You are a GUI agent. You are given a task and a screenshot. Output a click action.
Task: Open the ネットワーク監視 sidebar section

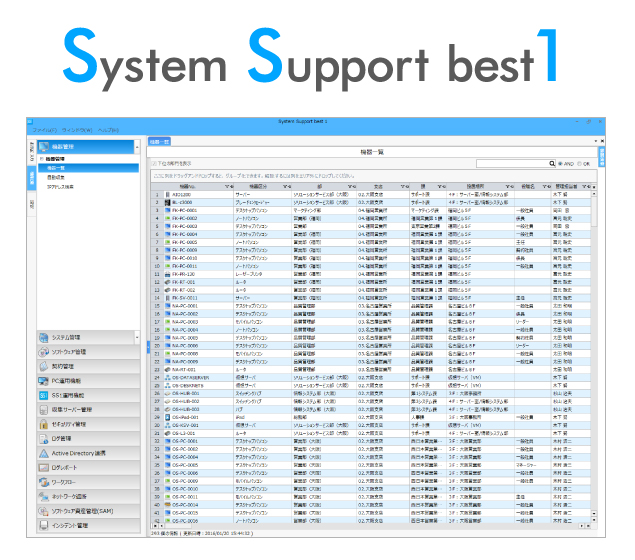[89, 496]
